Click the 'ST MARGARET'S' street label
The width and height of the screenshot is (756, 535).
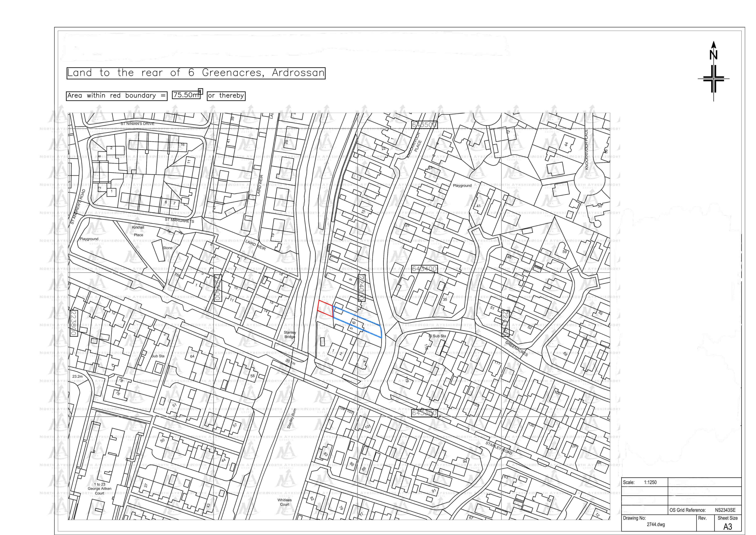point(179,220)
